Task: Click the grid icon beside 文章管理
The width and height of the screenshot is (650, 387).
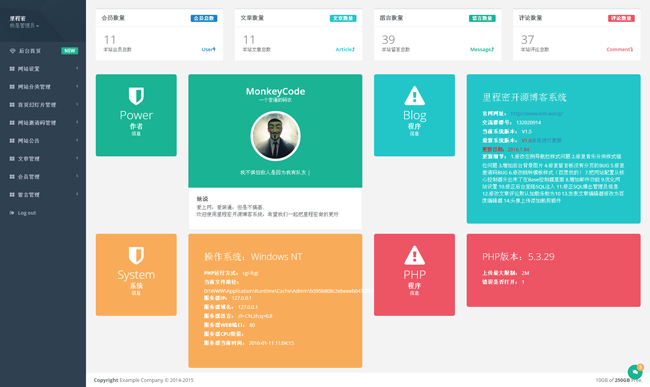Action: 12,159
